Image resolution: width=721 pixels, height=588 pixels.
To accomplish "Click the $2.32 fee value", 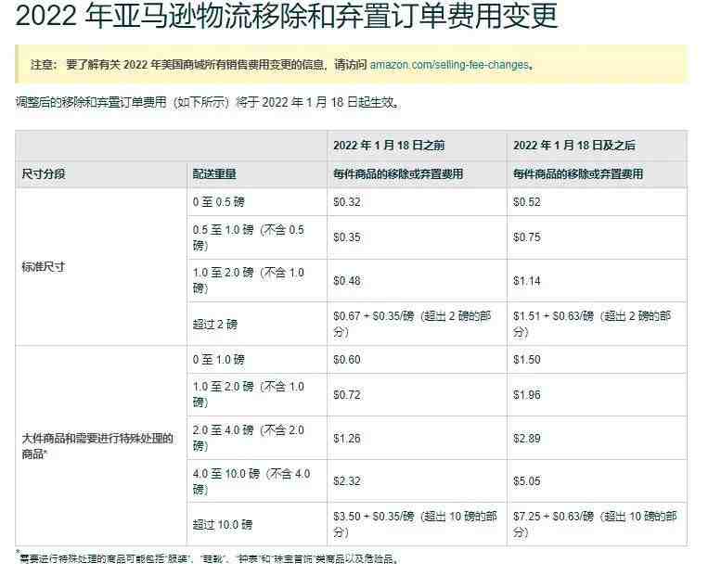I will tap(347, 481).
